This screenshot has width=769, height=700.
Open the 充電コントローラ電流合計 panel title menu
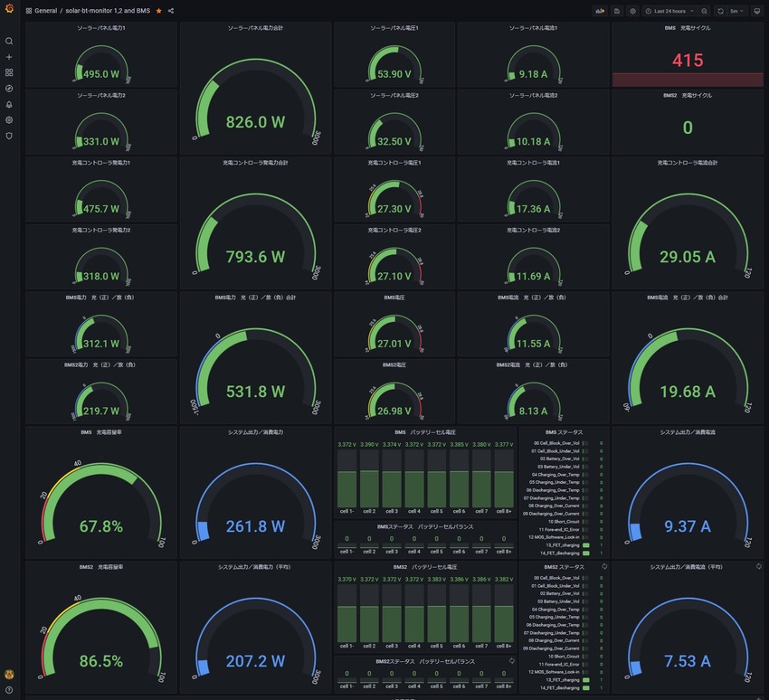(687, 163)
